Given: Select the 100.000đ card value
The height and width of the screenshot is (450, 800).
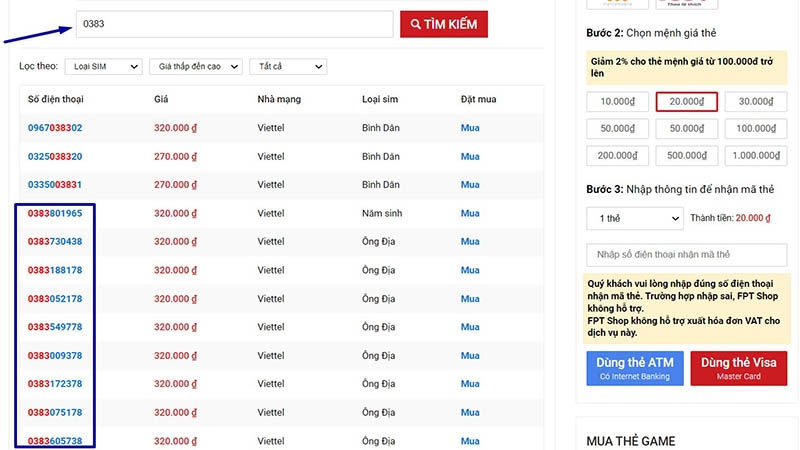Looking at the screenshot, I should pyautogui.click(x=756, y=129).
